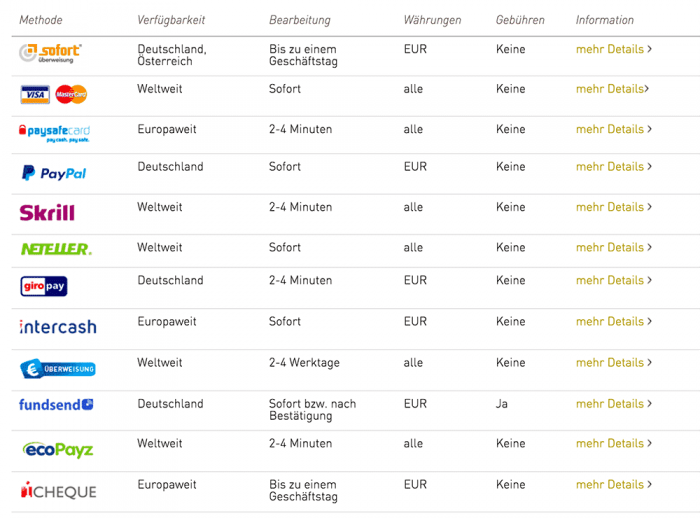
Task: Click the Gebühren column header
Action: (520, 20)
